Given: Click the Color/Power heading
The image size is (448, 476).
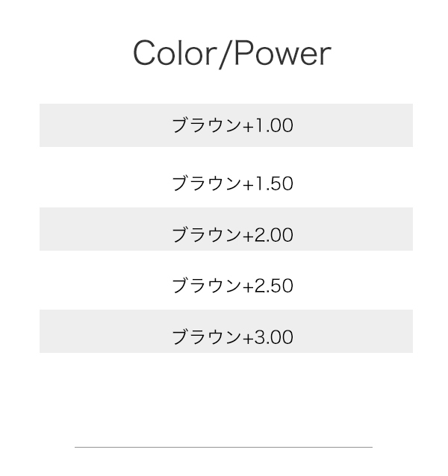Looking at the screenshot, I should (x=231, y=54).
